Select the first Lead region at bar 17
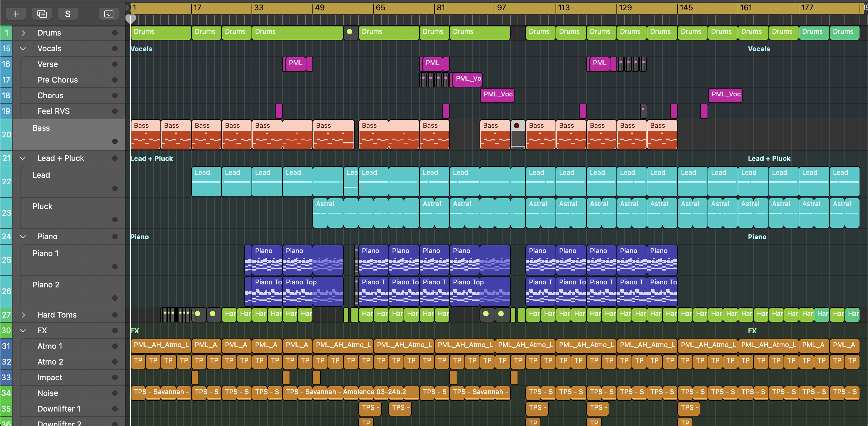 click(207, 182)
